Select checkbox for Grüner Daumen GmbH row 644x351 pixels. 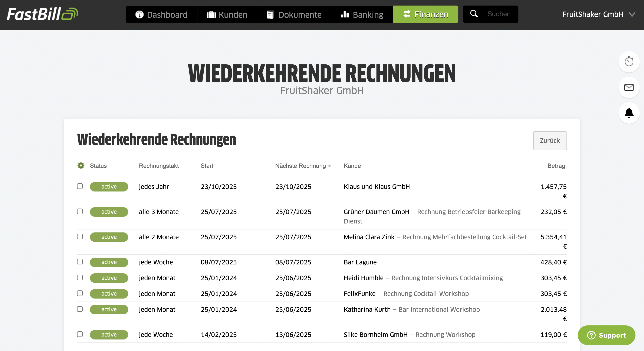(80, 211)
